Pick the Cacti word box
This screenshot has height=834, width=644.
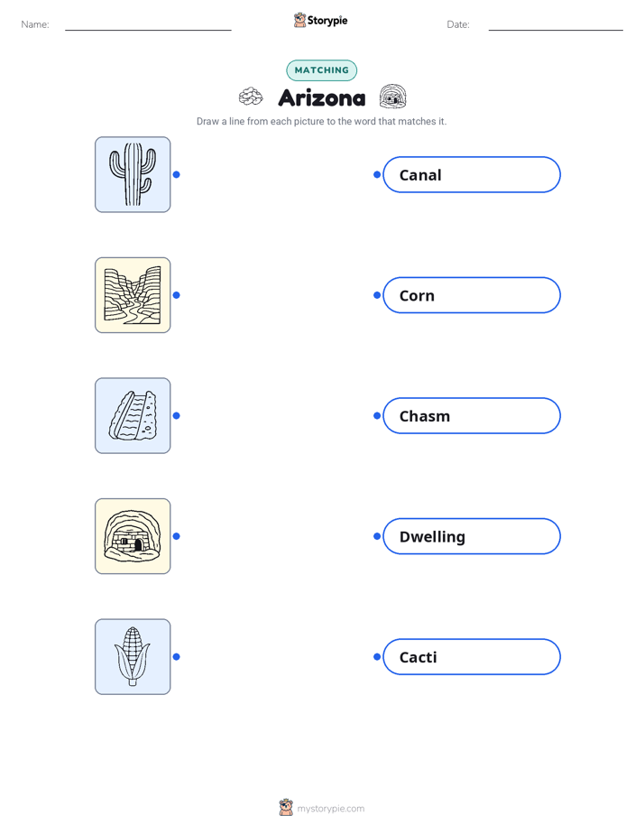472,657
